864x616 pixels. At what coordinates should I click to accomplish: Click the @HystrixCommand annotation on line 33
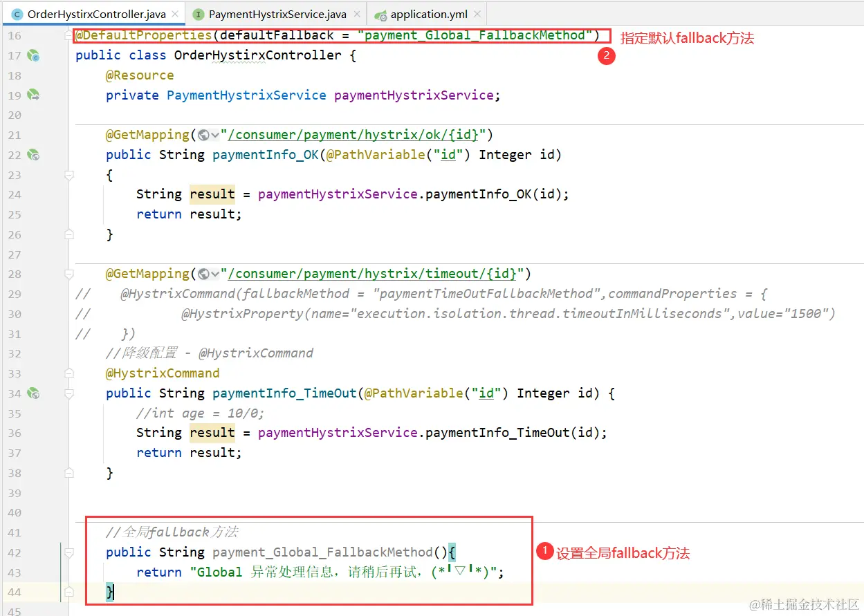click(x=163, y=373)
